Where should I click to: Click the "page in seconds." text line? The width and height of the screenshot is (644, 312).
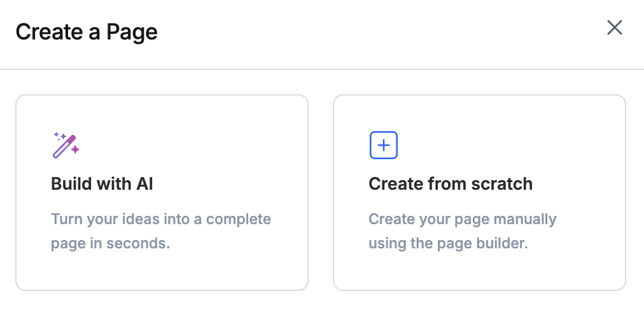coord(110,243)
